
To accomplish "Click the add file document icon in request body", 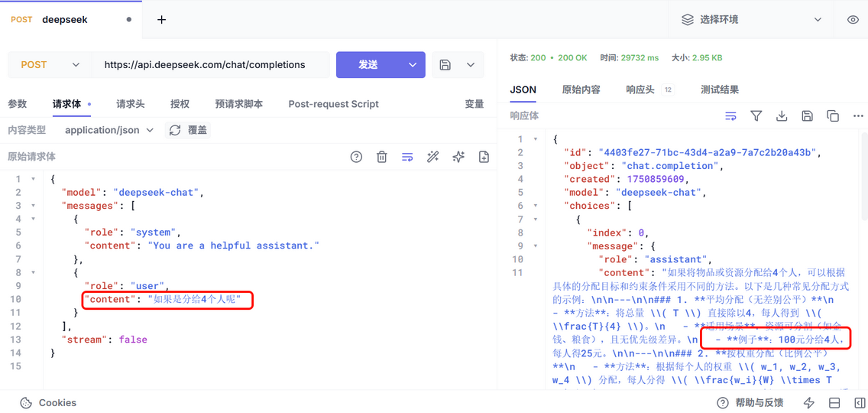I will pos(484,157).
